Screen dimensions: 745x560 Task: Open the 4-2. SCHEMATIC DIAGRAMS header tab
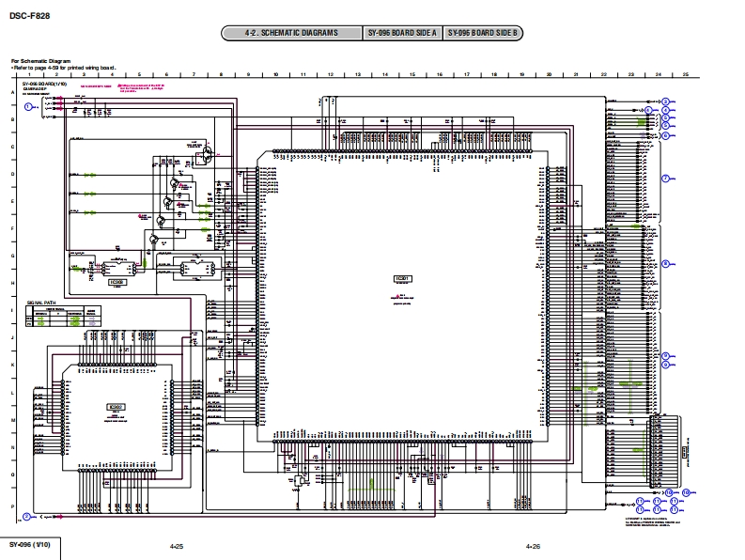point(292,34)
